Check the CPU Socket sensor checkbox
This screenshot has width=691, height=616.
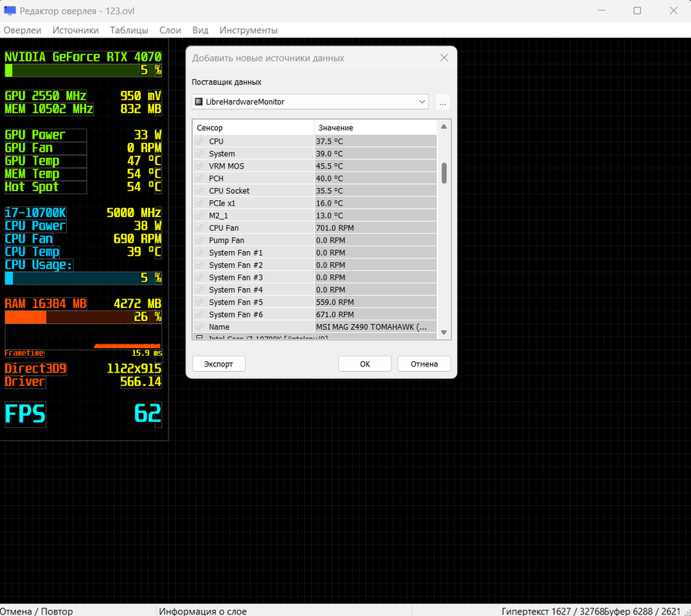pyautogui.click(x=200, y=191)
